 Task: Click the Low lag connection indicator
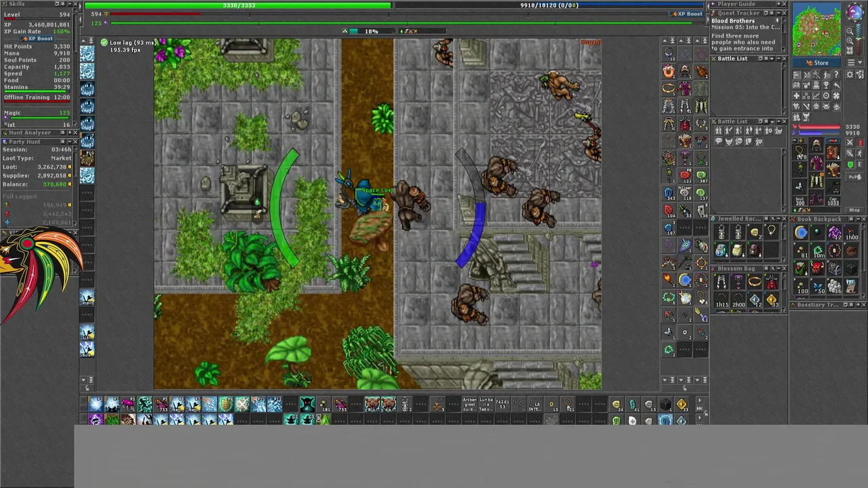click(x=128, y=43)
